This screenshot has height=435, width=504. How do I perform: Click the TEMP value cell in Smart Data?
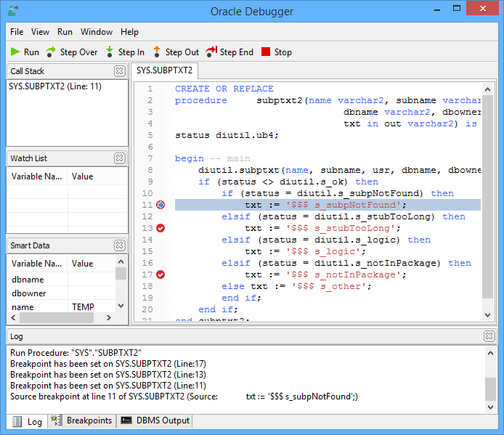pos(91,307)
